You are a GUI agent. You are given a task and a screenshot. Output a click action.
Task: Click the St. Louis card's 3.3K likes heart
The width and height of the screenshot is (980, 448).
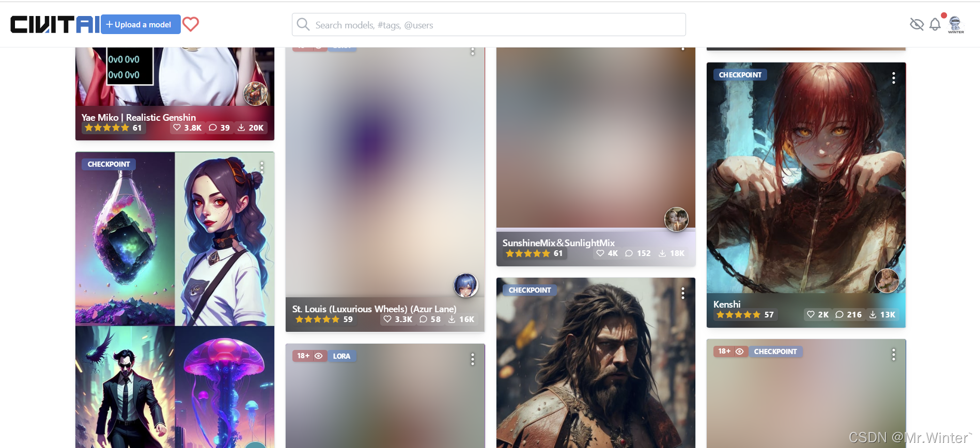[387, 319]
